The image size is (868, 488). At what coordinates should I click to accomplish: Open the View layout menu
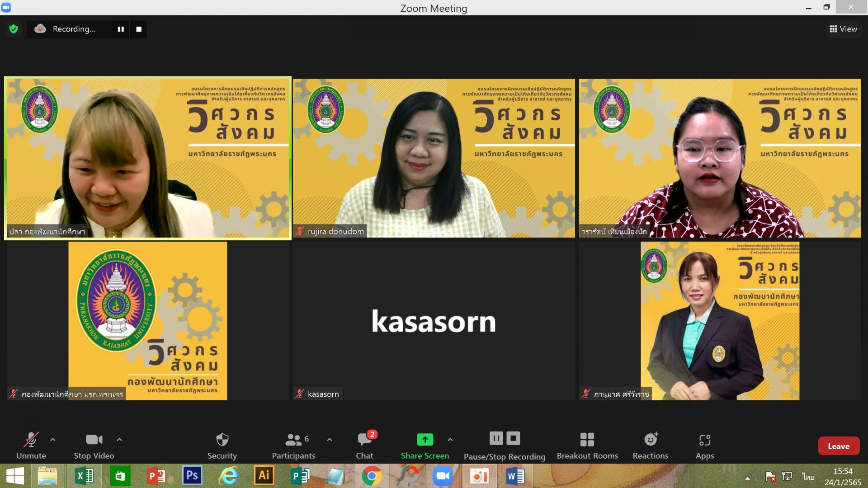(x=844, y=29)
